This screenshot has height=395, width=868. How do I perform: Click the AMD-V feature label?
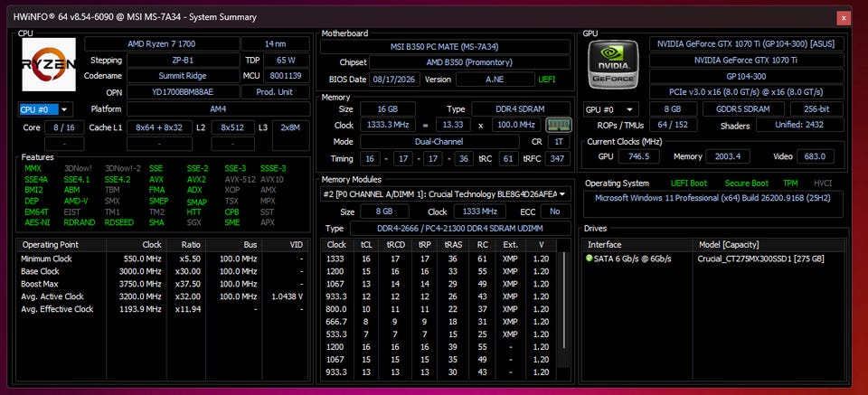coord(75,201)
